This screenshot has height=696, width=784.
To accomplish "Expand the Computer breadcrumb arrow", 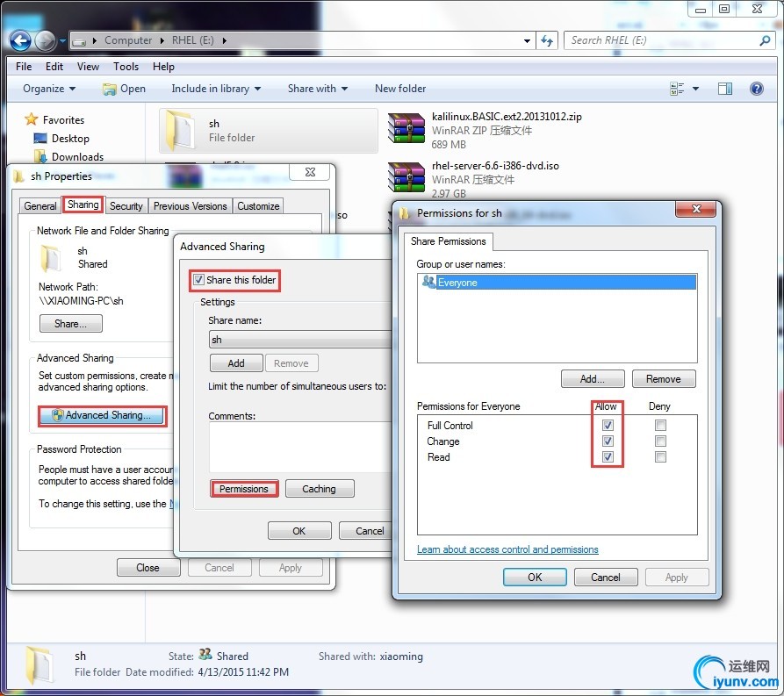I will click(162, 40).
